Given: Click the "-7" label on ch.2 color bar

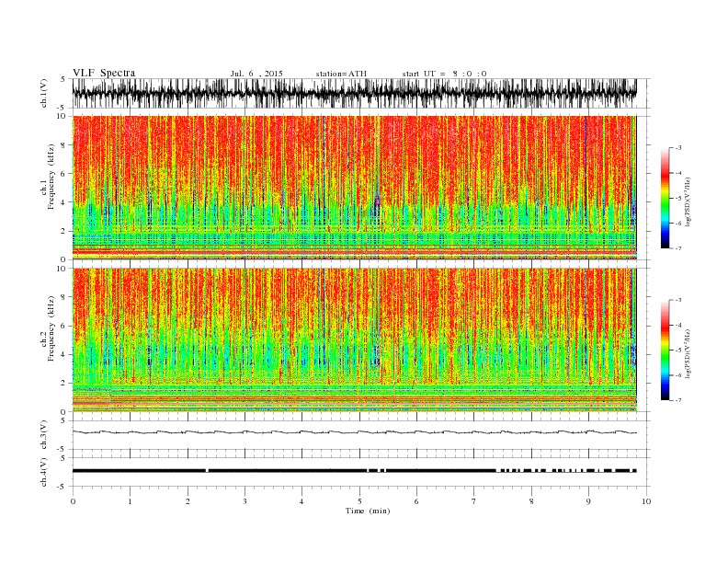Looking at the screenshot, I should [x=678, y=400].
